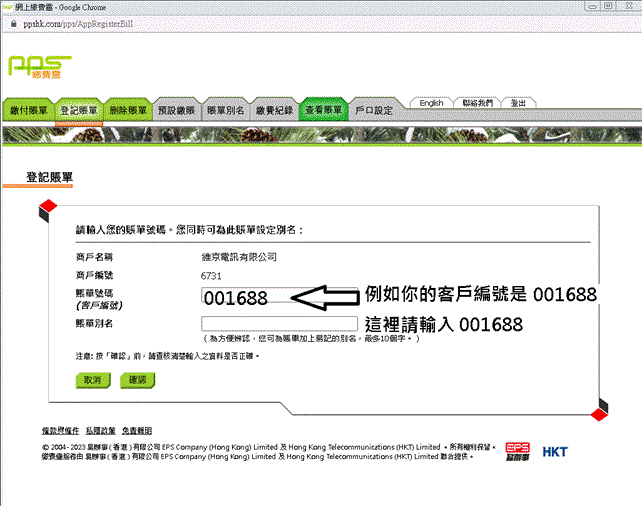642x506 pixels.
Task: Open the 繳付賬單 tab
Action: point(29,109)
